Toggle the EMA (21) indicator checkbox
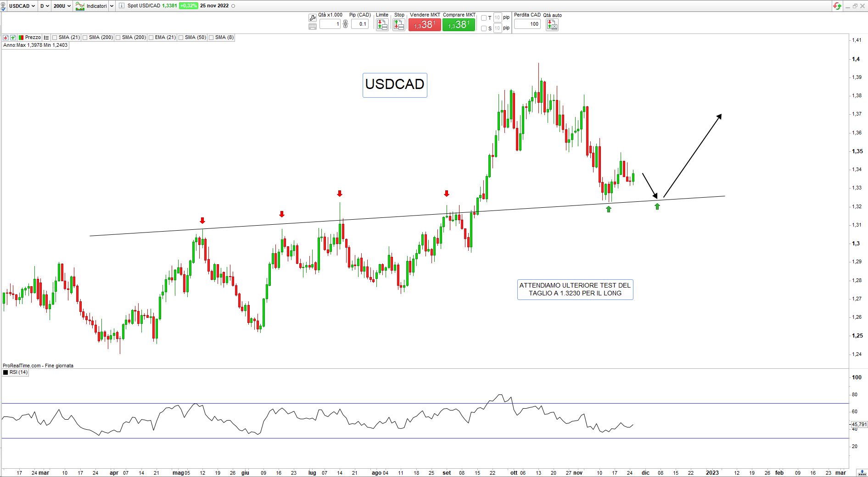The height and width of the screenshot is (477, 868). [151, 38]
